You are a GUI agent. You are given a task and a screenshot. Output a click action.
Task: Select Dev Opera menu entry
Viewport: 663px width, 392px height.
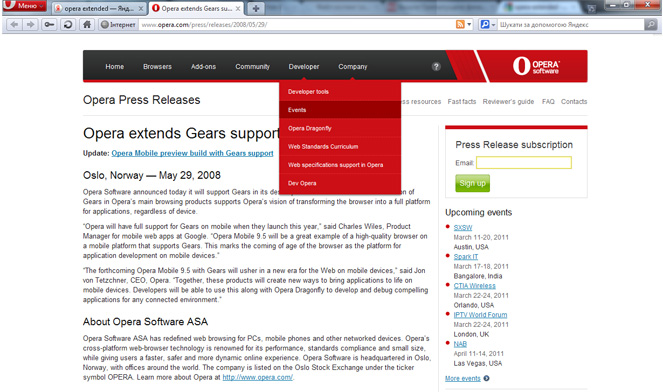click(340, 183)
